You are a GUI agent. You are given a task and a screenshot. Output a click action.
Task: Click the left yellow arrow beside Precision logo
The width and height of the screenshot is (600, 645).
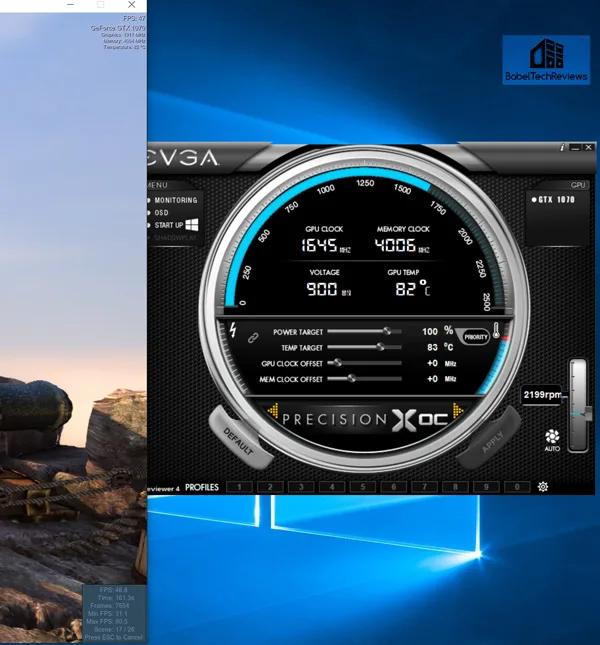(x=273, y=411)
